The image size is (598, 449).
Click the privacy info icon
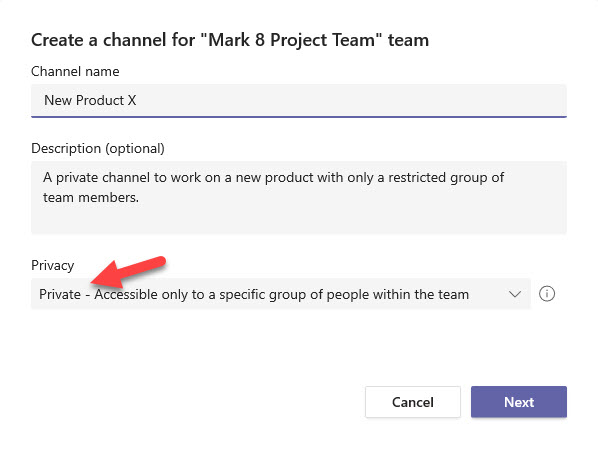pos(547,294)
